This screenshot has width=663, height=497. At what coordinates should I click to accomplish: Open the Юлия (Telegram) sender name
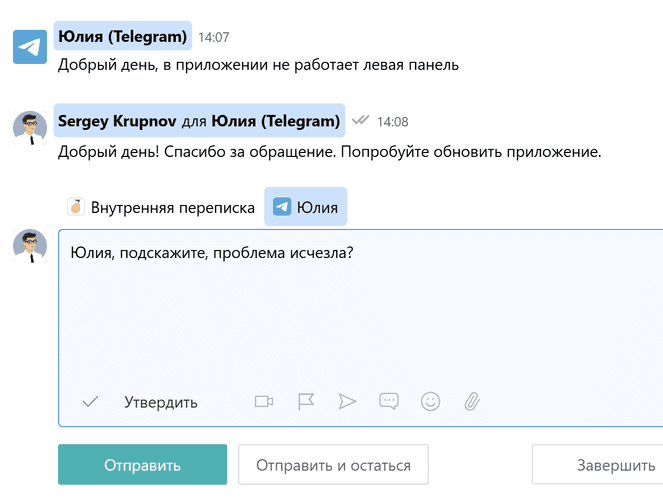(x=123, y=37)
